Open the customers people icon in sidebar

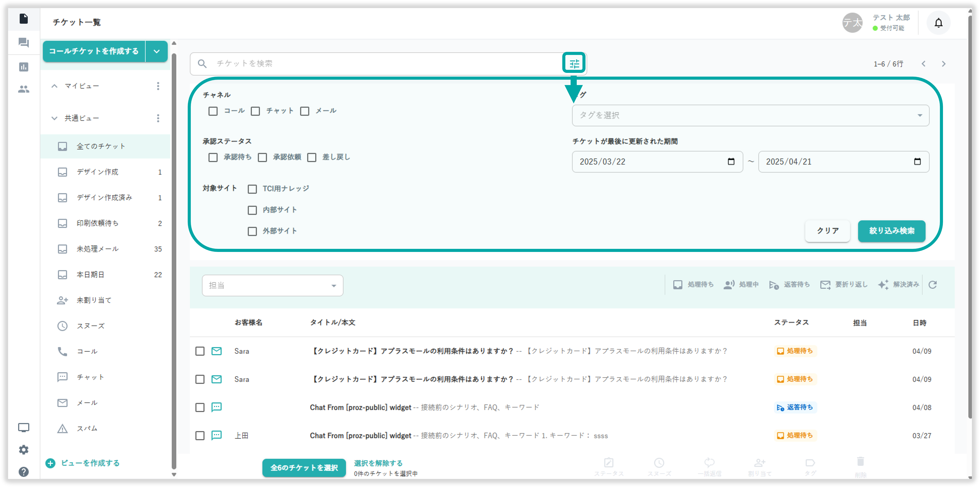coord(24,89)
